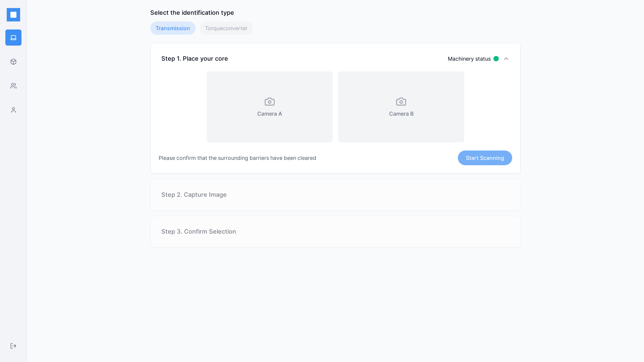Expand Step 3. Confirm Selection section
This screenshot has height=362, width=644.
(x=199, y=232)
